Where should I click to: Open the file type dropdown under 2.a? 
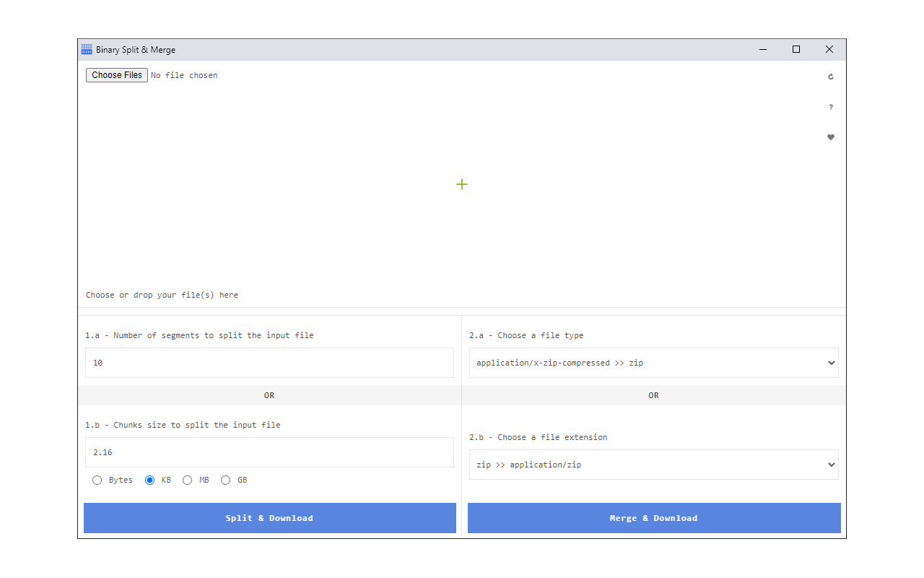pos(653,363)
